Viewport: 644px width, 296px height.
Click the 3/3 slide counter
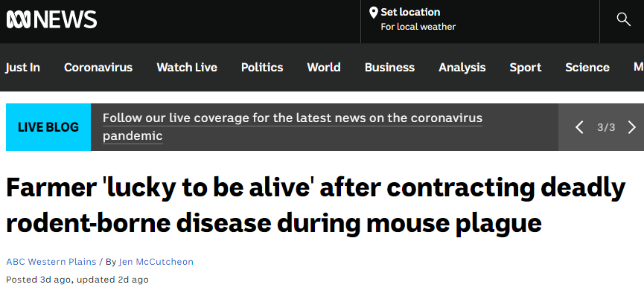coord(606,127)
